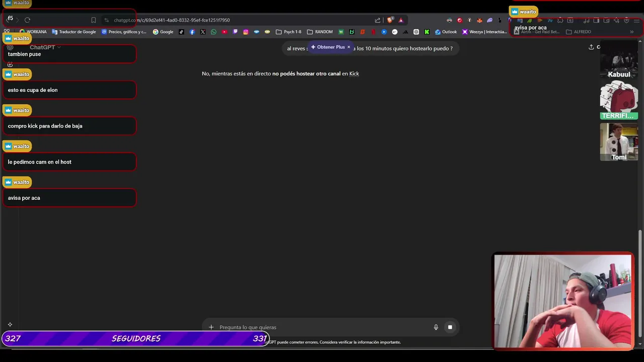Screen dimensions: 644x362
Task: Open the Instagram bookmark icon
Action: point(246,32)
